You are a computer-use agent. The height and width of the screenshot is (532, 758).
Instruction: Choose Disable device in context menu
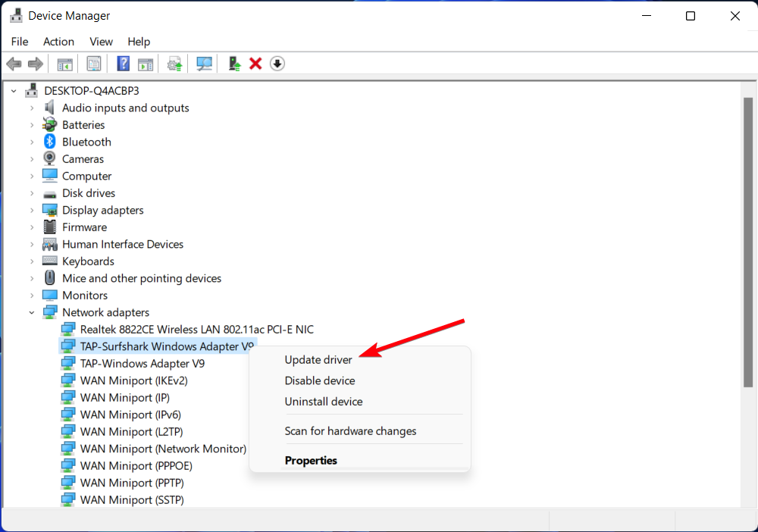tap(320, 380)
